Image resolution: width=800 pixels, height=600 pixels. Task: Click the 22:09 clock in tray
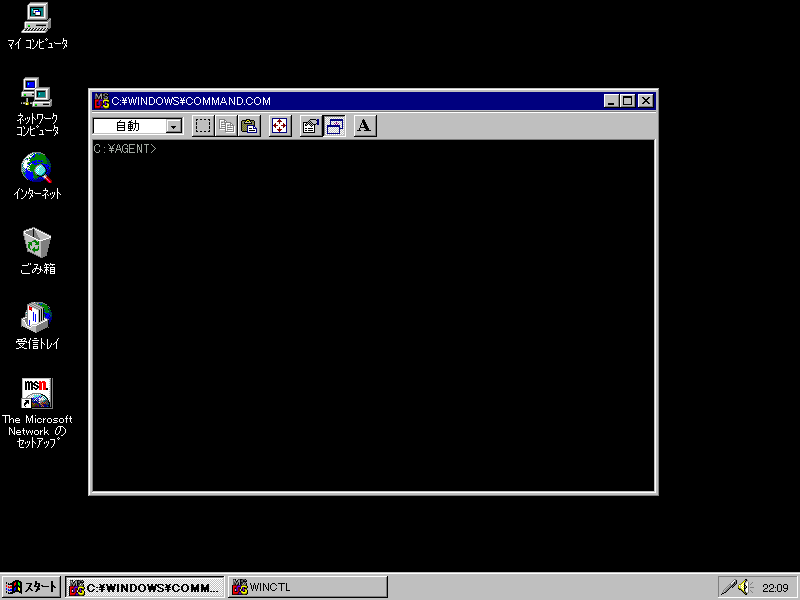(x=776, y=588)
